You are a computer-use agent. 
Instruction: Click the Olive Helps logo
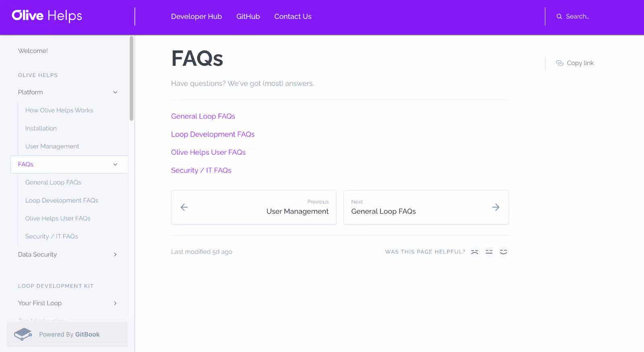click(47, 16)
